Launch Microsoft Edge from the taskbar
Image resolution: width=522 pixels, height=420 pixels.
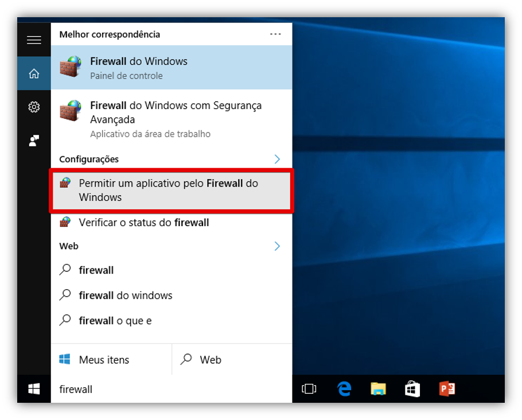(x=344, y=388)
